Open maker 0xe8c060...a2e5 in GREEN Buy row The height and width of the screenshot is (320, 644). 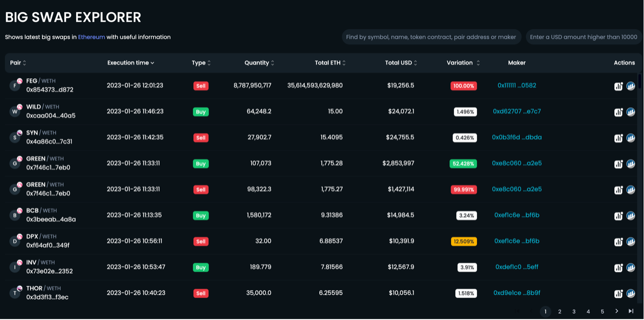click(x=517, y=163)
